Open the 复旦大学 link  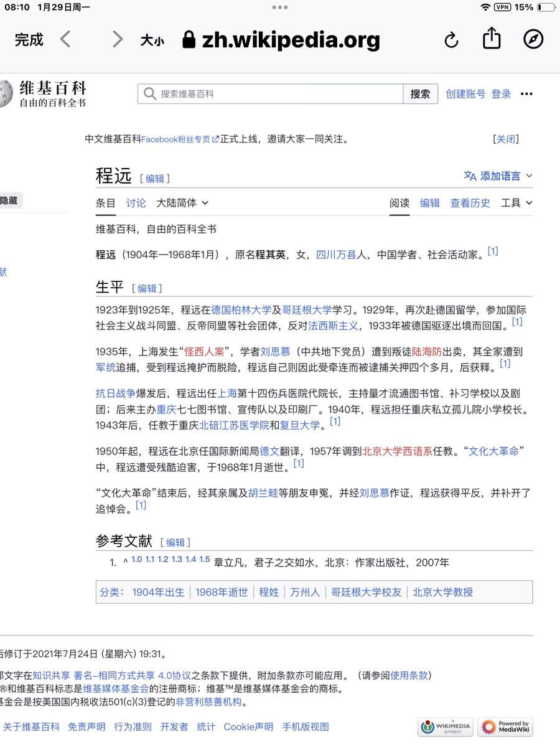[300, 425]
